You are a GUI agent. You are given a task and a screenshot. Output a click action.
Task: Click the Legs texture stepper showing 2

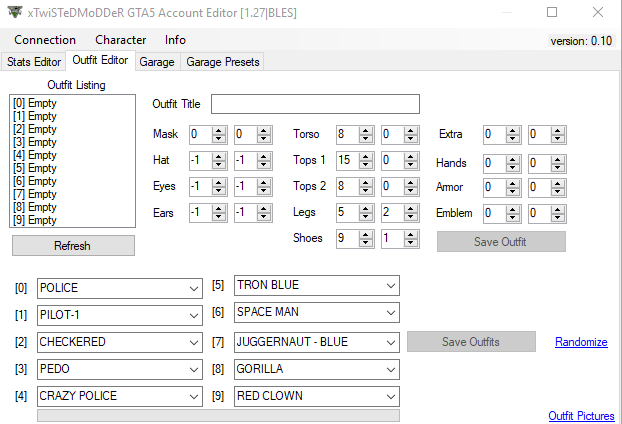click(x=400, y=213)
